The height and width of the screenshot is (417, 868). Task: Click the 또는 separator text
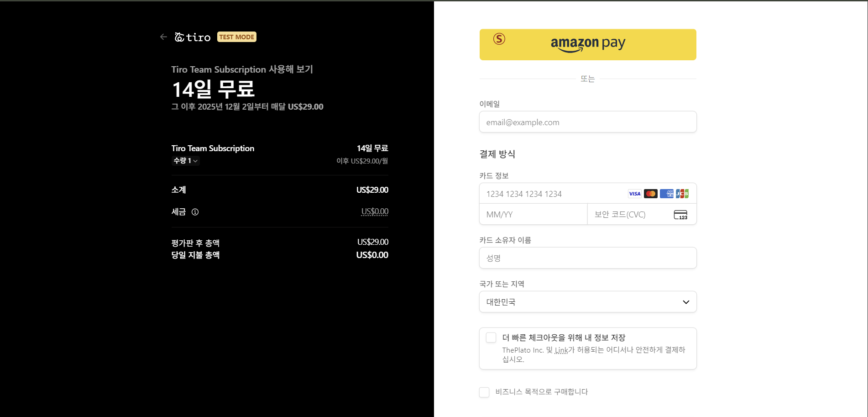coord(588,79)
